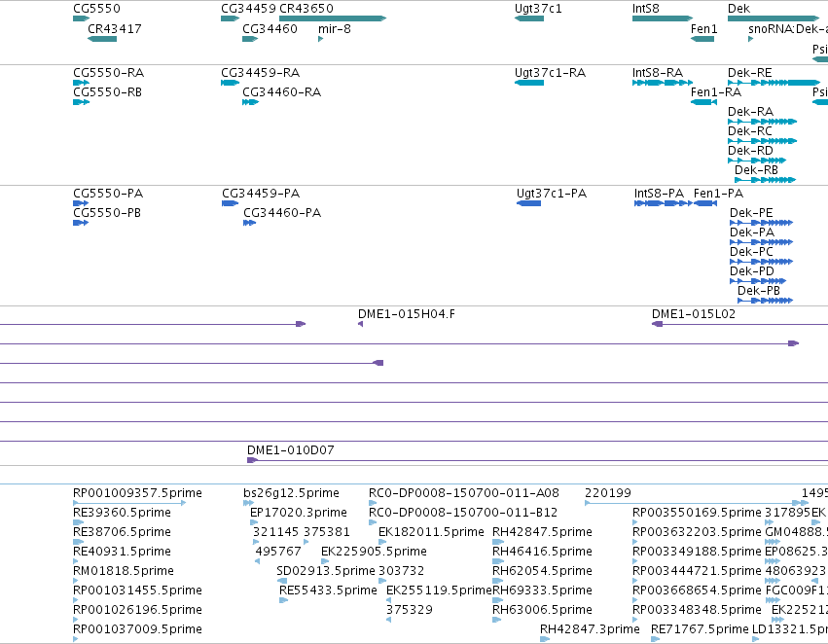The height and width of the screenshot is (644, 828).
Task: Click the RC0-DP0008-150700-011-B12 label
Action: pos(463,513)
